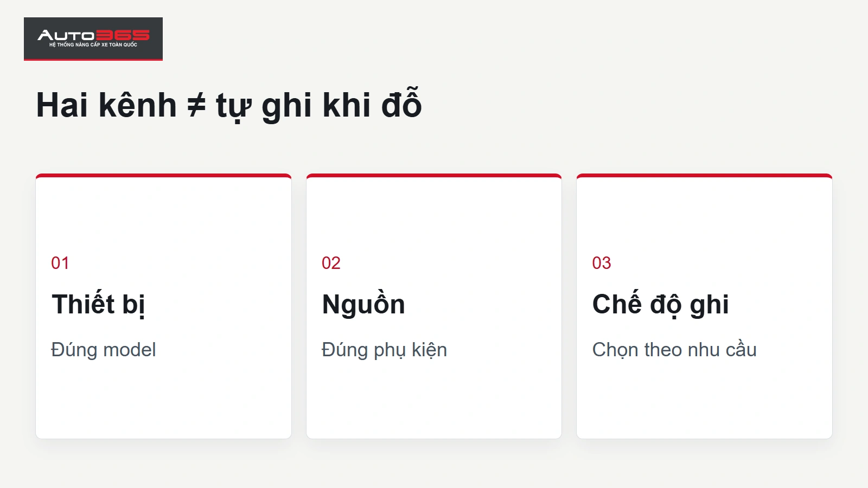
Task: Click the 'Đúng model' description text
Action: pos(104,350)
